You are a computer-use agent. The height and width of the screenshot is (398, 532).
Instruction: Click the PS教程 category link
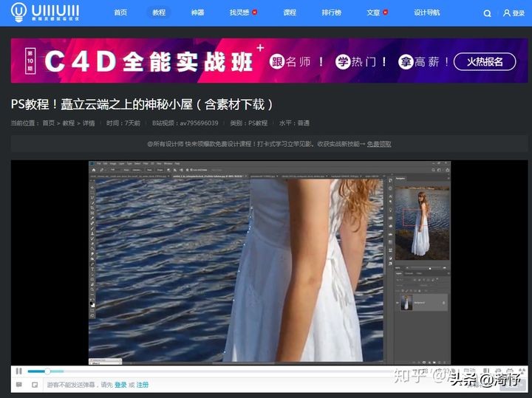[258, 123]
